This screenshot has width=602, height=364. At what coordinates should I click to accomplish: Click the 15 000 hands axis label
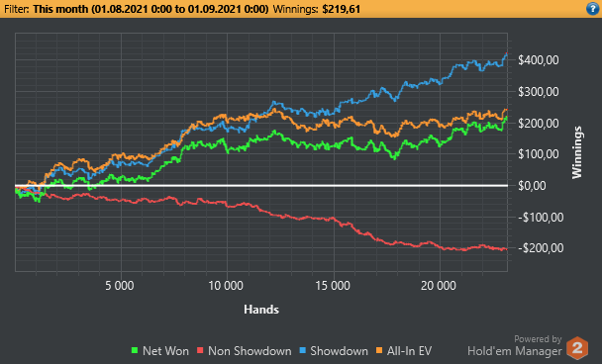coord(333,286)
